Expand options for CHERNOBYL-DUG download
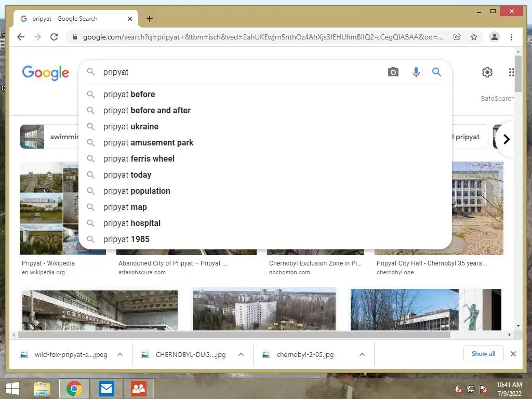The image size is (532, 399). pos(241,354)
